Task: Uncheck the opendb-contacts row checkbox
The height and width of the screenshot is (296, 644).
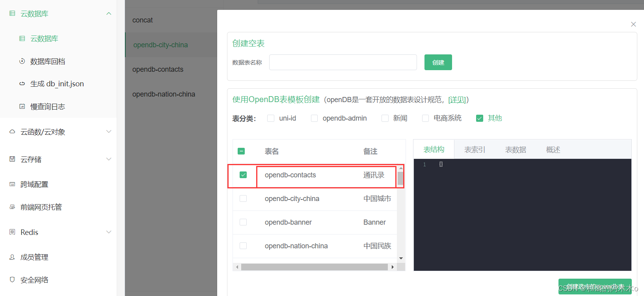Action: [x=243, y=175]
